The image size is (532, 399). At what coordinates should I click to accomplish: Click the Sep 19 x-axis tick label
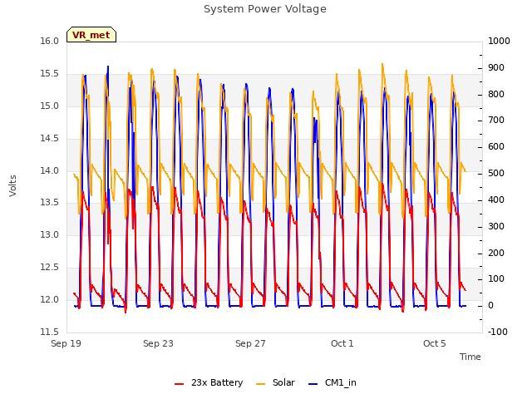(x=66, y=343)
